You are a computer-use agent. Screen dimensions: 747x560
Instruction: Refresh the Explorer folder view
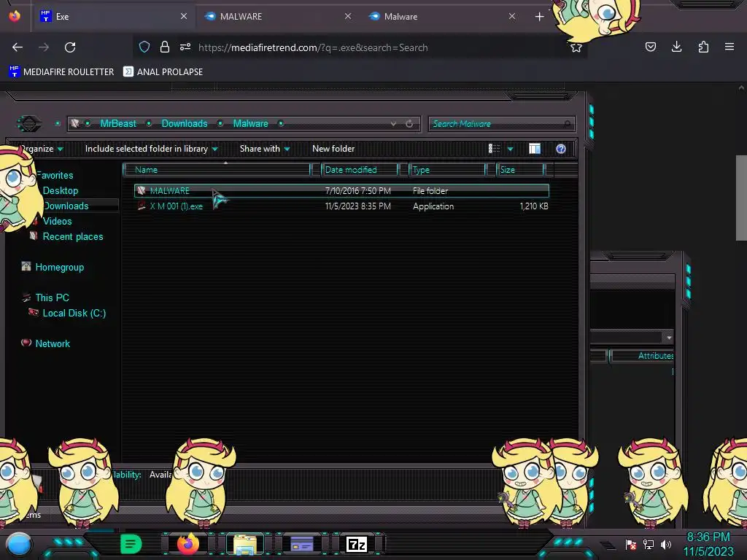[409, 124]
